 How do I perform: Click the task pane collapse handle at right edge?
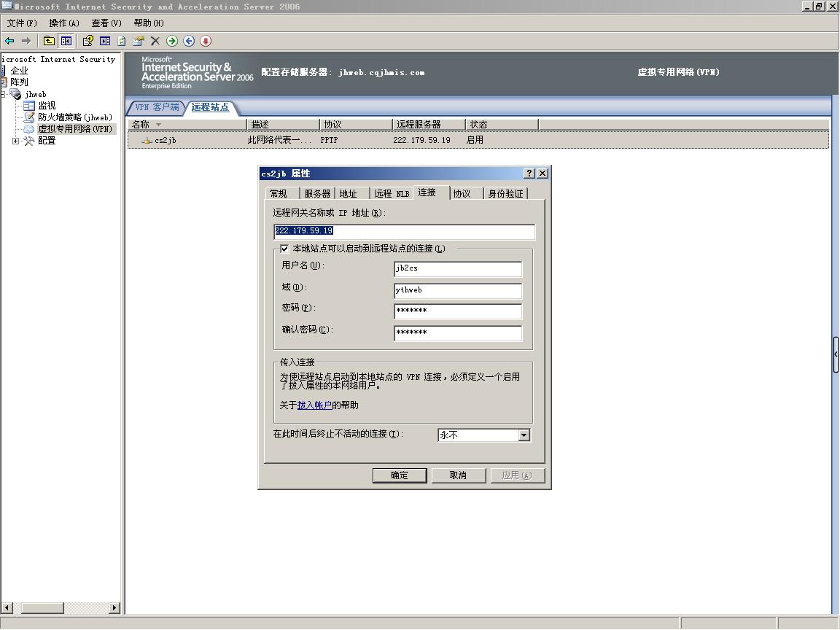[836, 354]
